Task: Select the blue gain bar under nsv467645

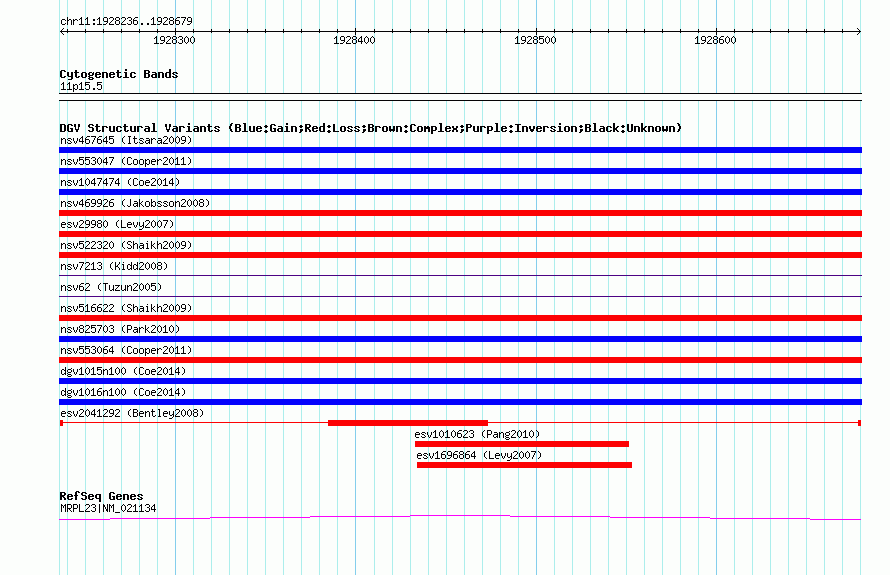Action: [x=460, y=150]
